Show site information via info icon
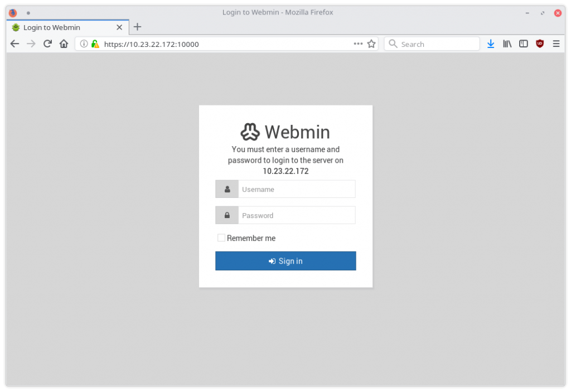Image resolution: width=571 pixels, height=392 pixels. 84,43
